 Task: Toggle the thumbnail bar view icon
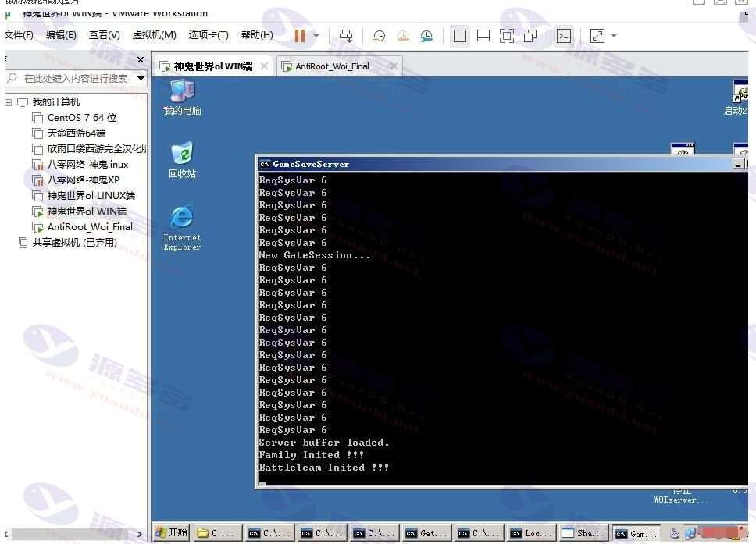483,36
